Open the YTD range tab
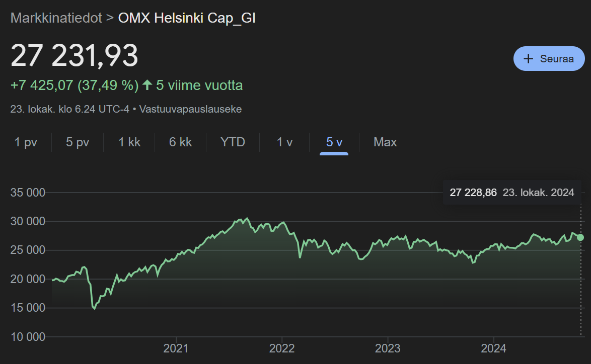 233,142
